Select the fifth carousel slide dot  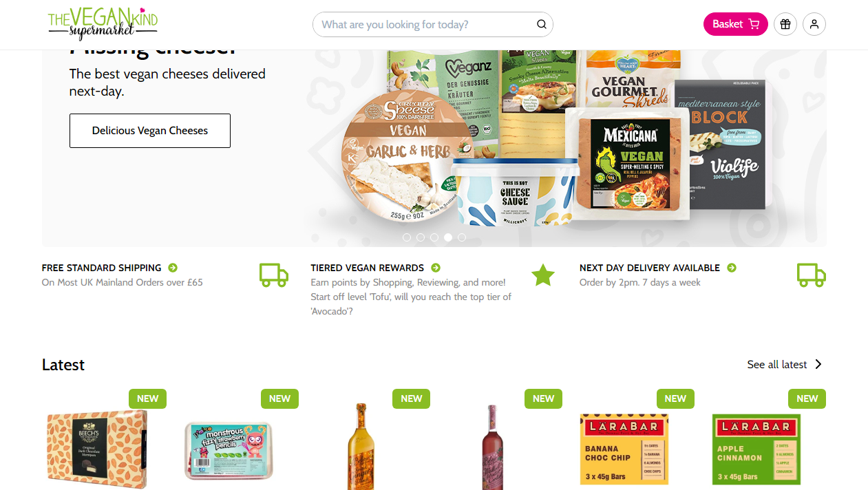(462, 237)
